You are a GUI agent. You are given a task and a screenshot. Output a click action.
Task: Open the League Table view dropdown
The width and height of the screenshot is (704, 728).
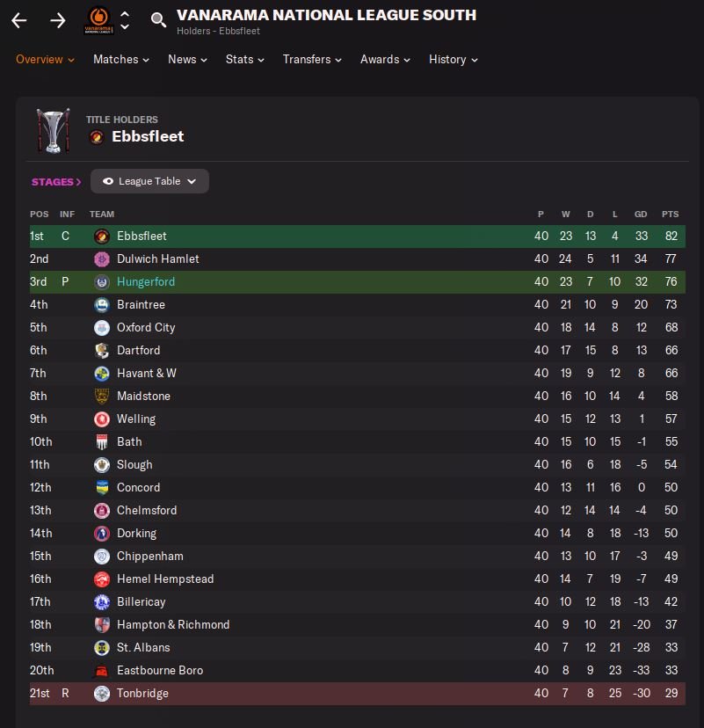click(149, 181)
